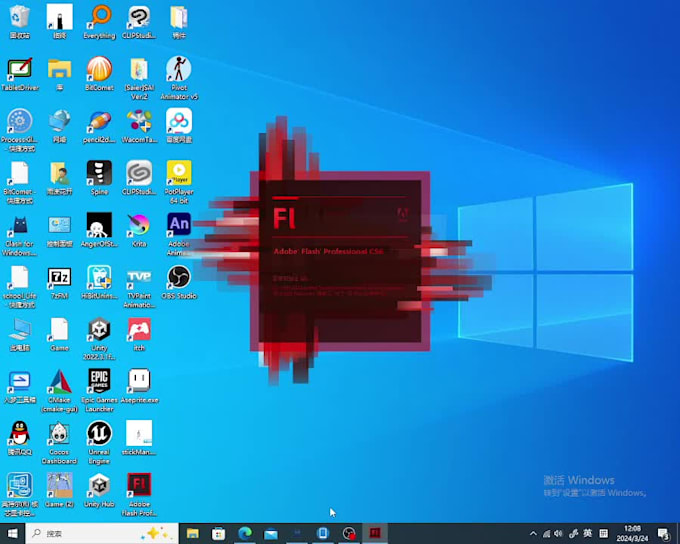
Task: Open the notification center icon
Action: tap(663, 533)
